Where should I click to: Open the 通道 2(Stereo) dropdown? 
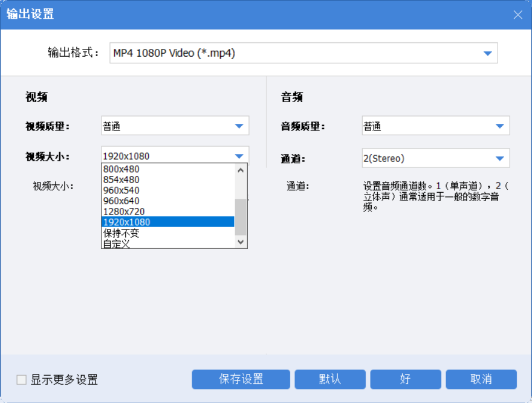click(x=436, y=158)
